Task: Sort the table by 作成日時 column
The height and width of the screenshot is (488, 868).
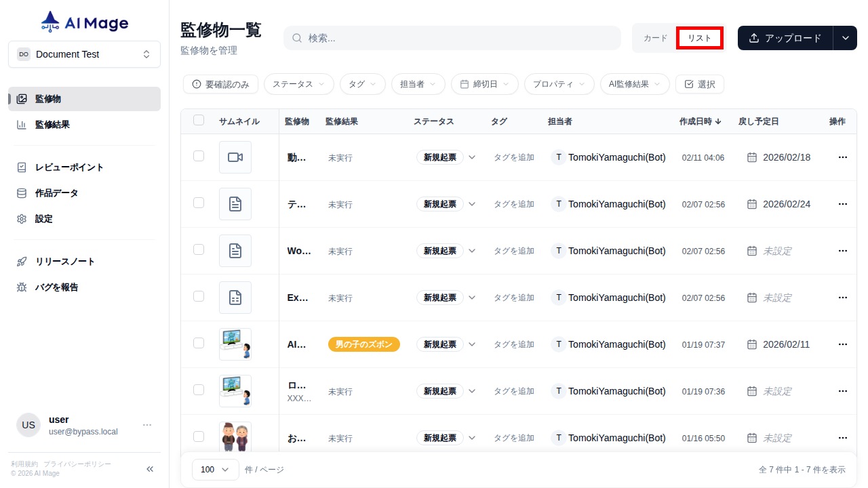Action: [698, 121]
